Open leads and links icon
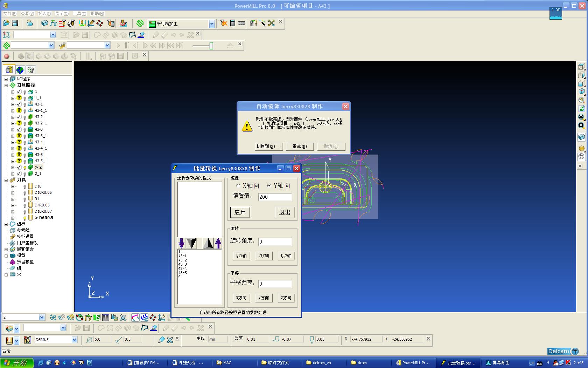 [82, 23]
